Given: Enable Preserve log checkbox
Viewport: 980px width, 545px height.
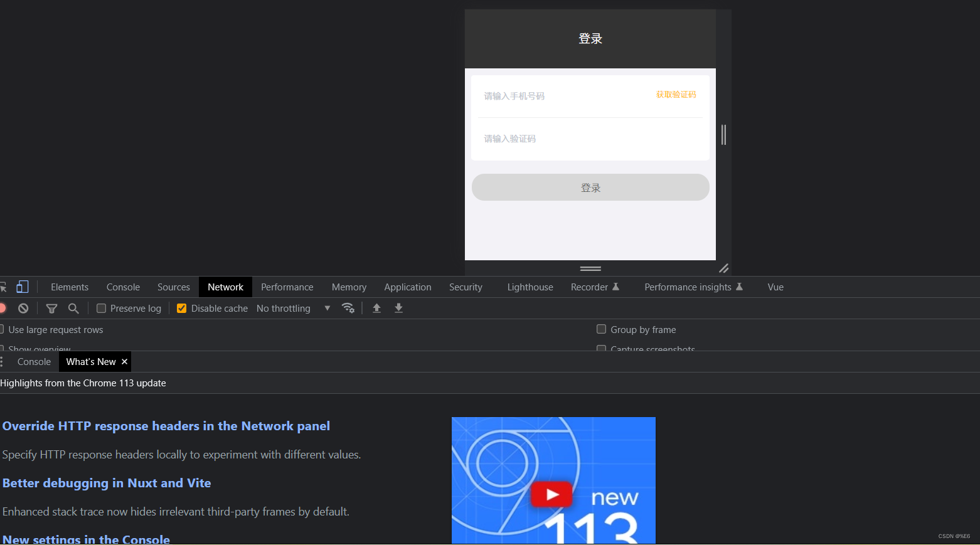Looking at the screenshot, I should coord(101,308).
